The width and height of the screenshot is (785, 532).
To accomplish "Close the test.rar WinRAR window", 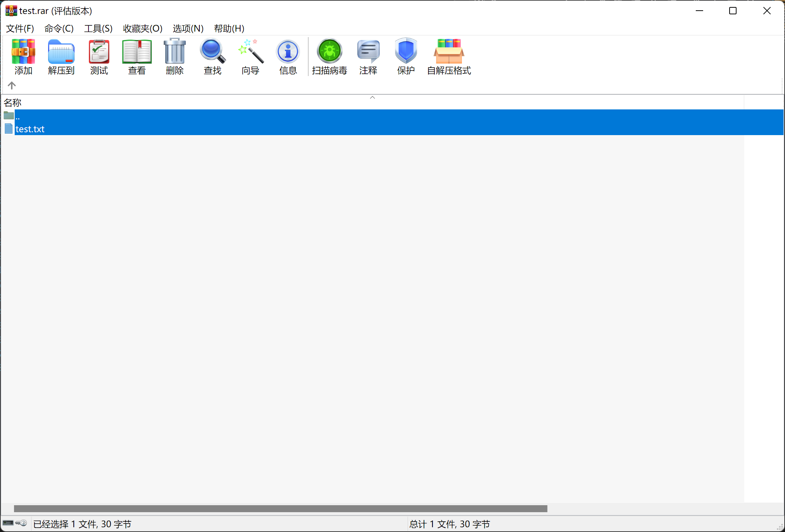I will point(767,11).
